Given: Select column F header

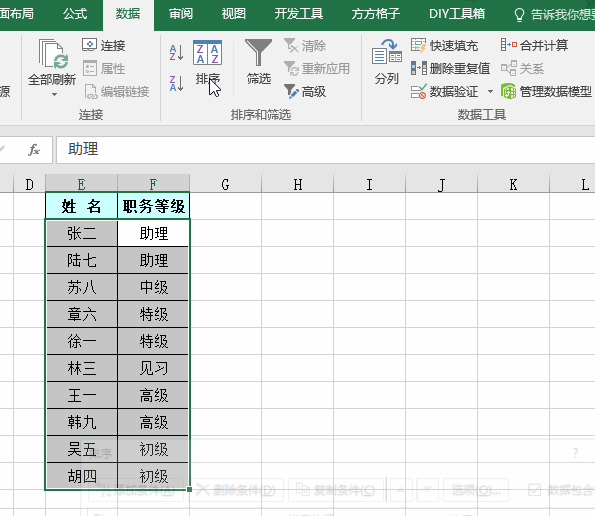Looking at the screenshot, I should 153,184.
